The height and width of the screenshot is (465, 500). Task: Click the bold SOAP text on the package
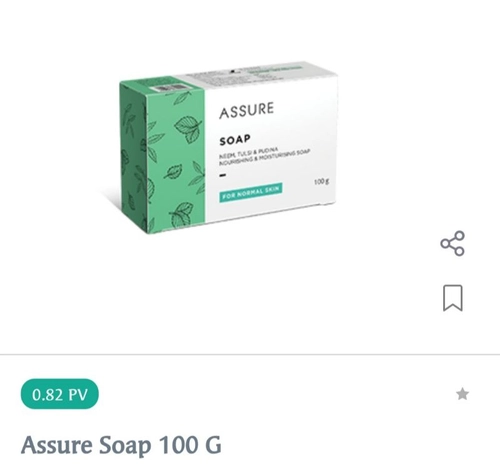[235, 140]
